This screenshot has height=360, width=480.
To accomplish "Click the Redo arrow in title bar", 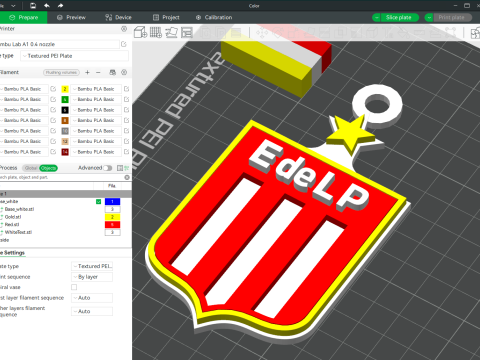I will point(60,5).
